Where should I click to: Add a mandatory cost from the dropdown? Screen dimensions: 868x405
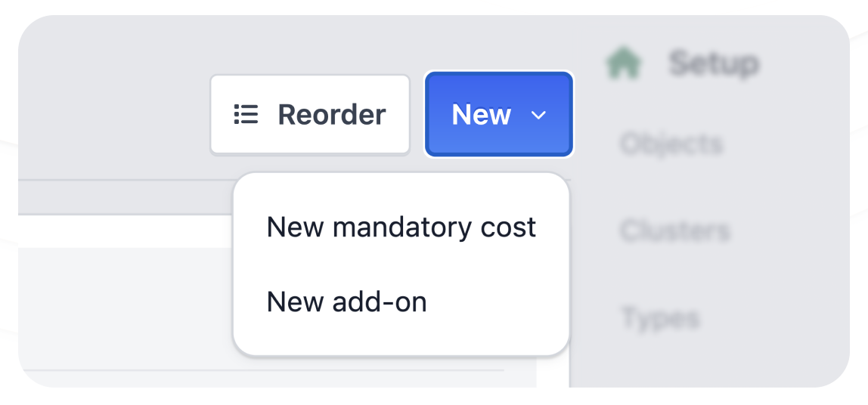click(x=401, y=227)
